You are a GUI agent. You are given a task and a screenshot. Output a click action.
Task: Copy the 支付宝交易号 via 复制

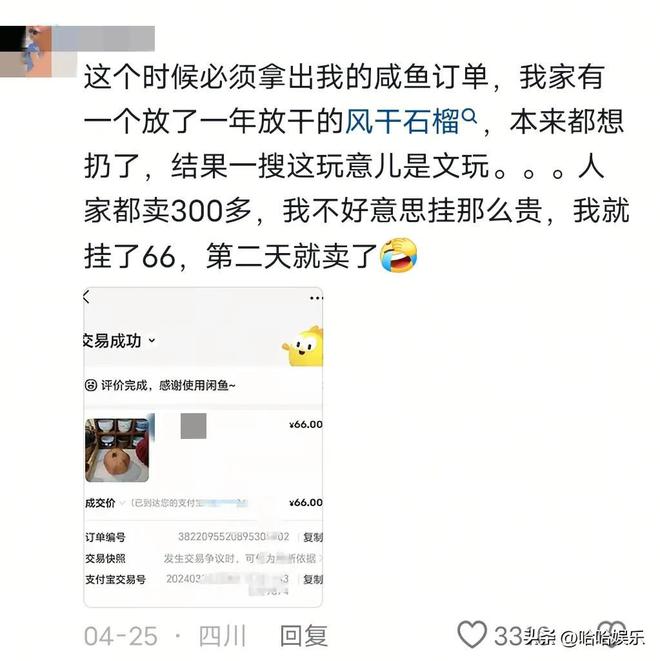pyautogui.click(x=313, y=579)
